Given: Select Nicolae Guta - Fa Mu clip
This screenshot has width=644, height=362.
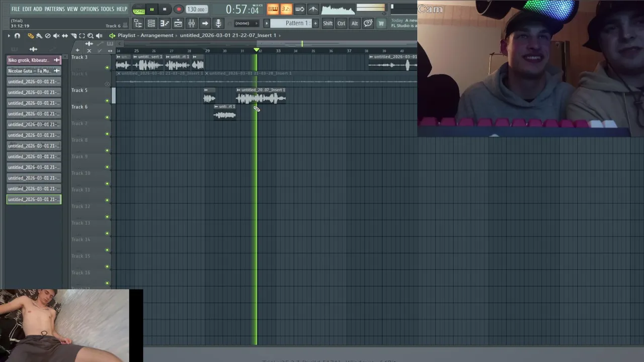Looking at the screenshot, I should 34,71.
